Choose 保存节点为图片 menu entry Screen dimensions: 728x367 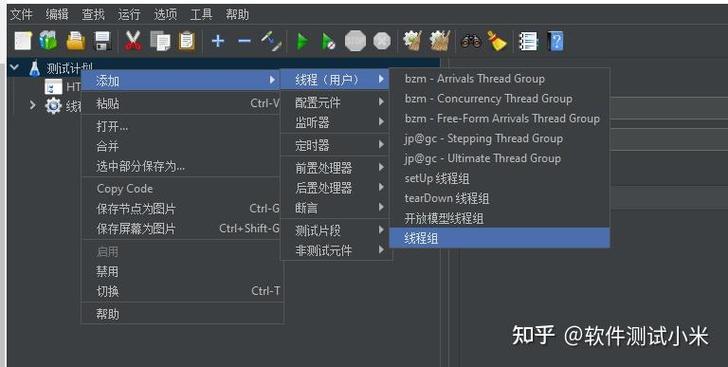tap(181, 209)
